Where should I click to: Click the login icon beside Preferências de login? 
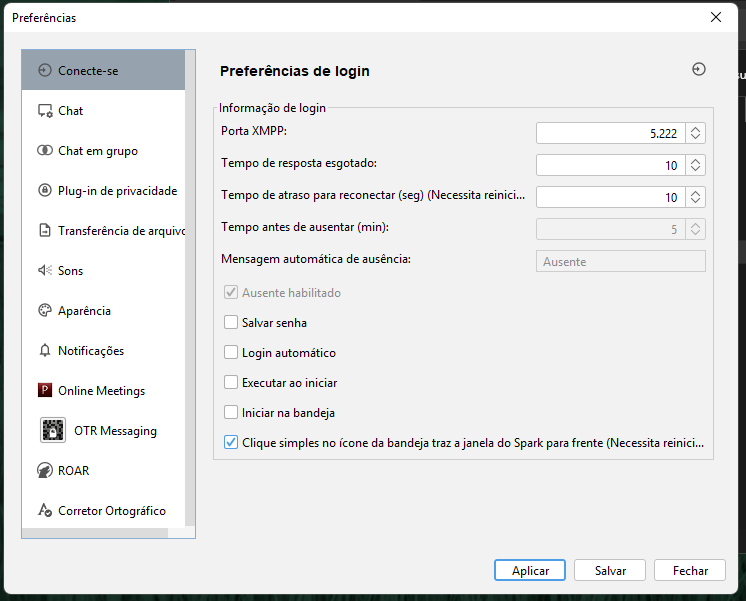coord(698,69)
